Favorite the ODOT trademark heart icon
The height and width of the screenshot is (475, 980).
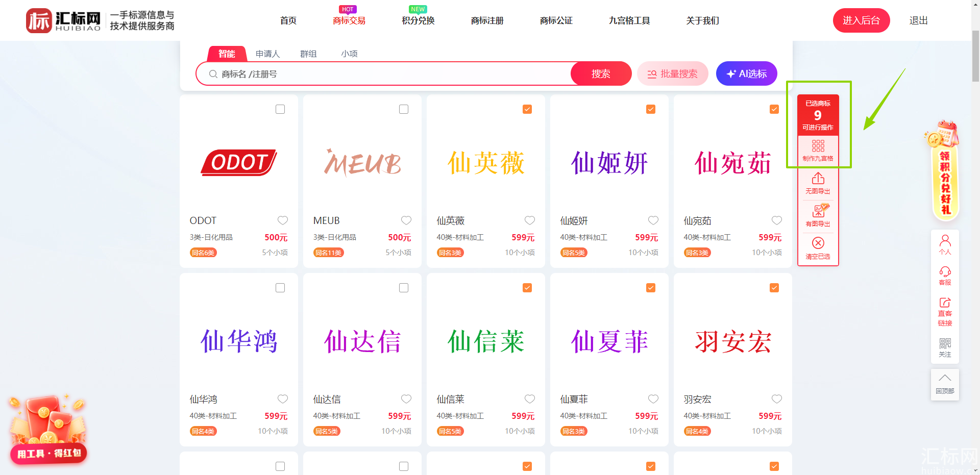point(283,220)
